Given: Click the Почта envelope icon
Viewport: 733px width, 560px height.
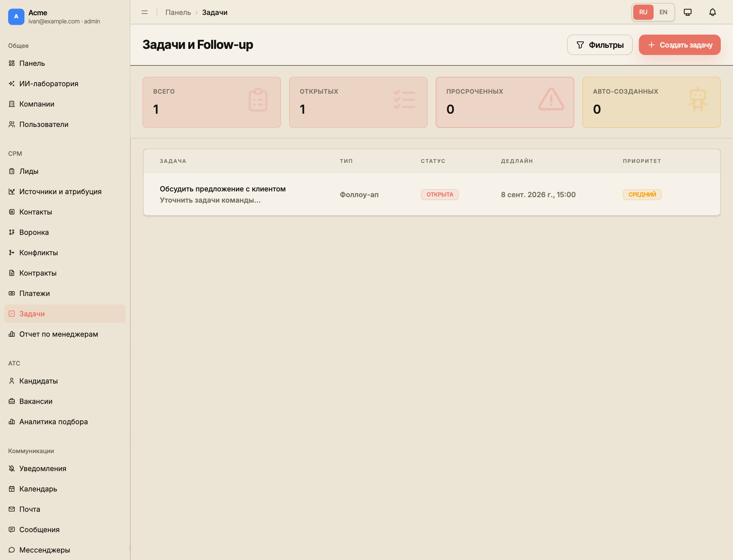Looking at the screenshot, I should 12,509.
